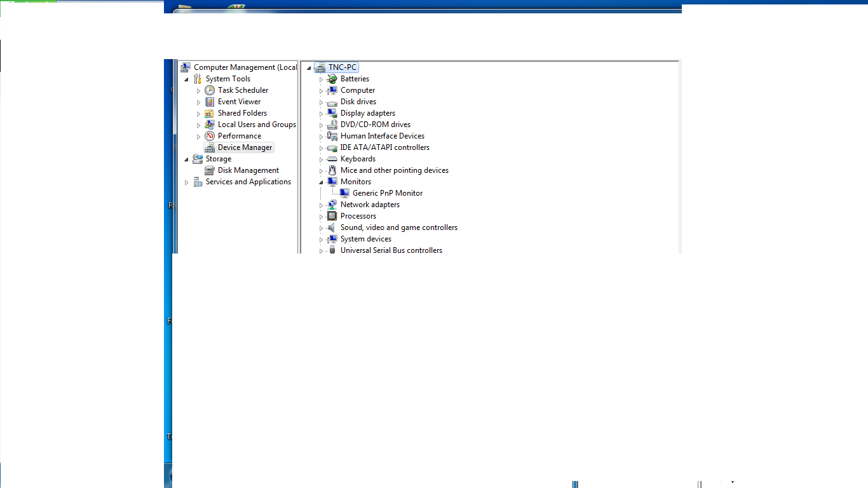Screen dimensions: 868x488
Task: Click the Monitors category icon
Action: click(x=332, y=182)
